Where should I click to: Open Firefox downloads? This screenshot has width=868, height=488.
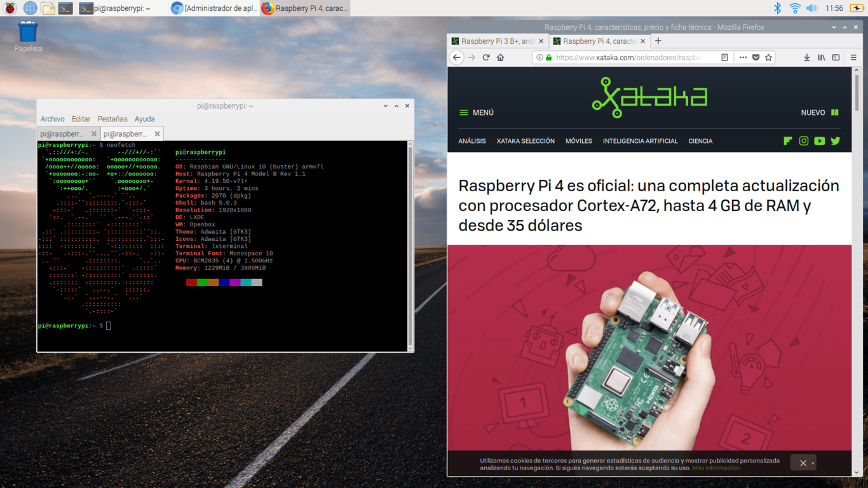tap(806, 57)
